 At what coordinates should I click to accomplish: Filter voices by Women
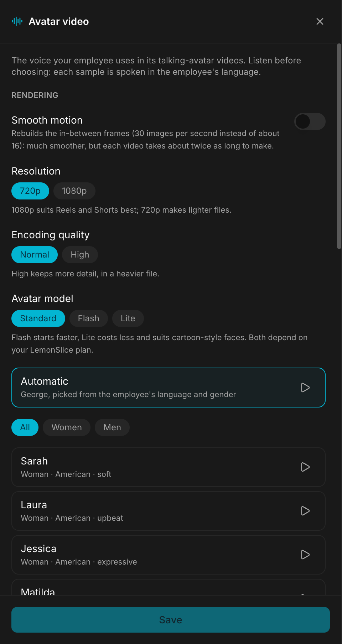(x=67, y=427)
